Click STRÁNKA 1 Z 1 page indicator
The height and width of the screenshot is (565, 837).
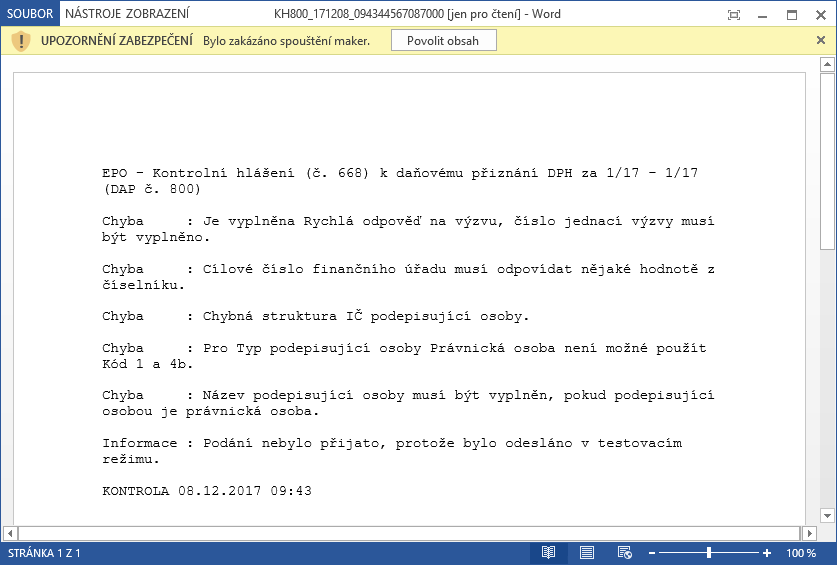pyautogui.click(x=44, y=553)
